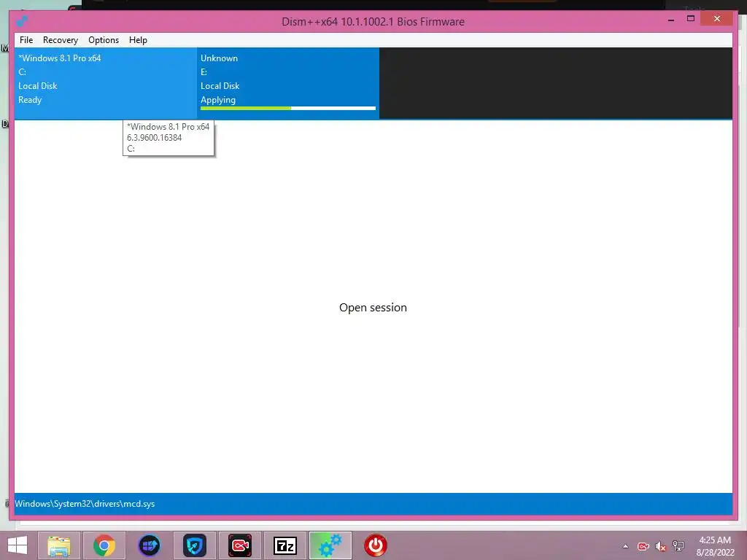Click the status bar path mcd.sys text
The width and height of the screenshot is (747, 560).
pyautogui.click(x=85, y=504)
